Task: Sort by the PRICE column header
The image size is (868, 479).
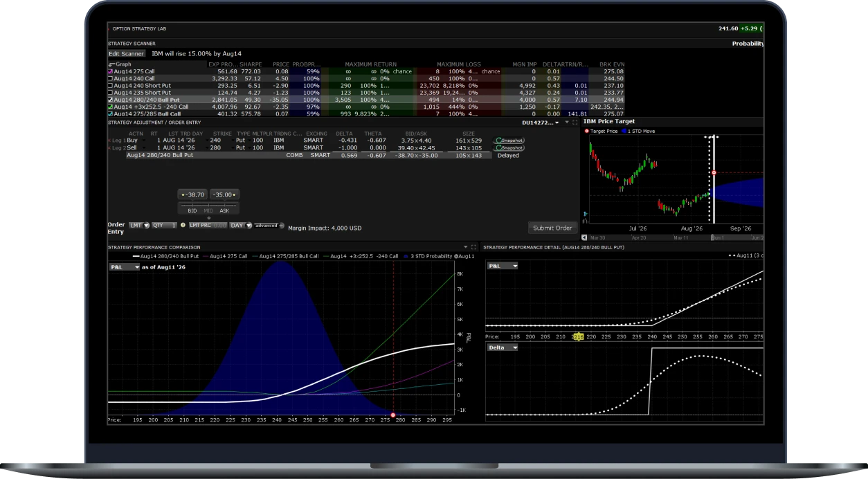Action: [x=280, y=64]
